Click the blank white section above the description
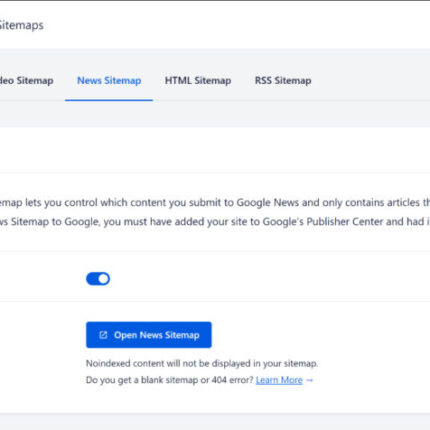 215,149
